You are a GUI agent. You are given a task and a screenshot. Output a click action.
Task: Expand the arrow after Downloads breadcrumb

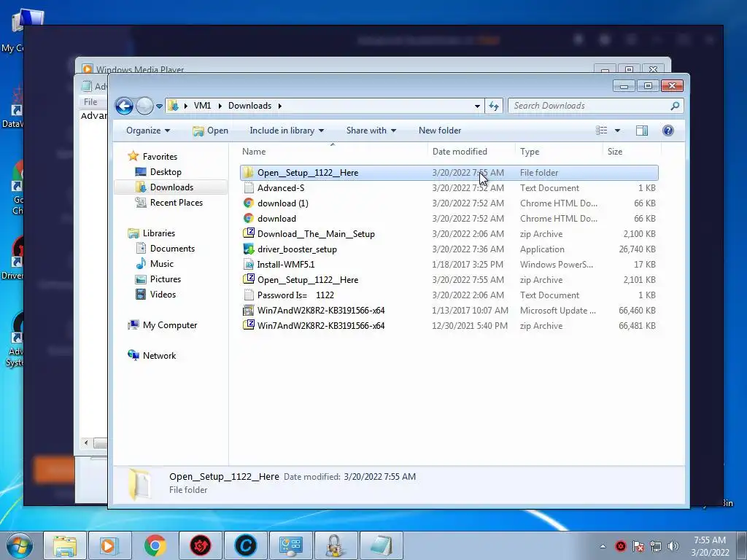point(279,106)
